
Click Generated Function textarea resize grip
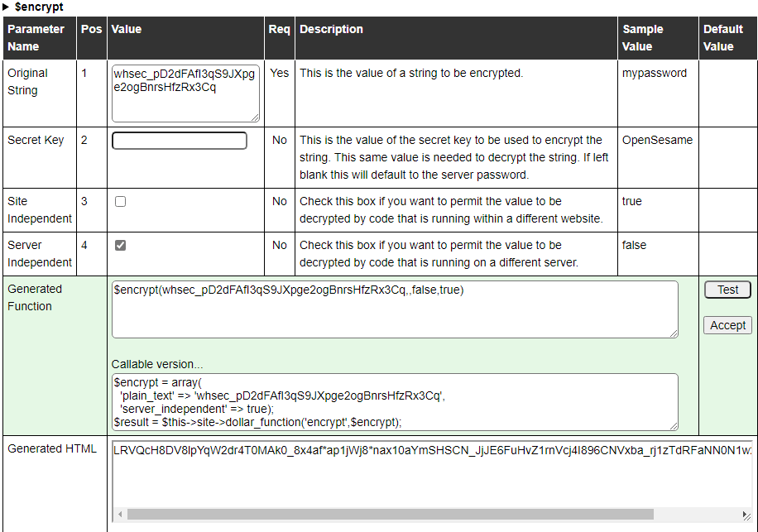tap(673, 333)
